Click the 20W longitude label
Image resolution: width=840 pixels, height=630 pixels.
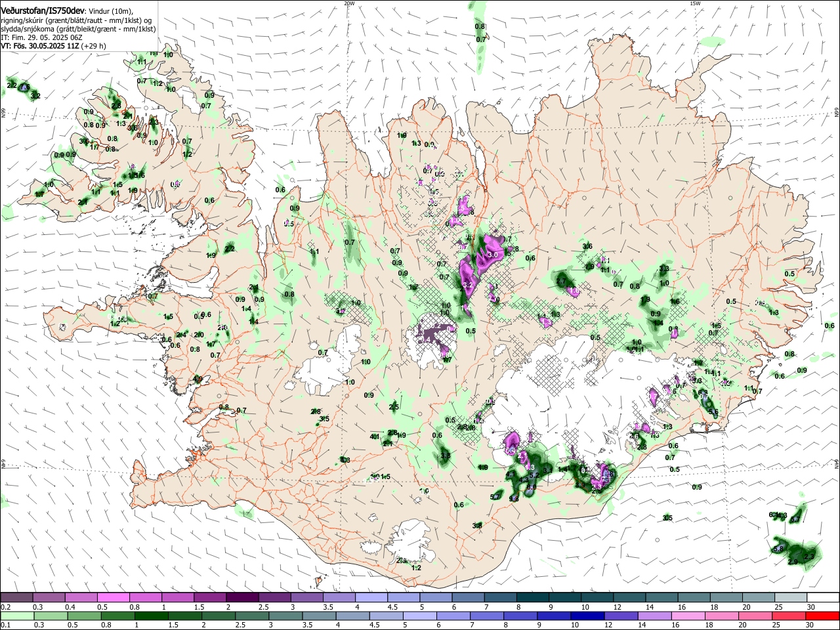[349, 3]
